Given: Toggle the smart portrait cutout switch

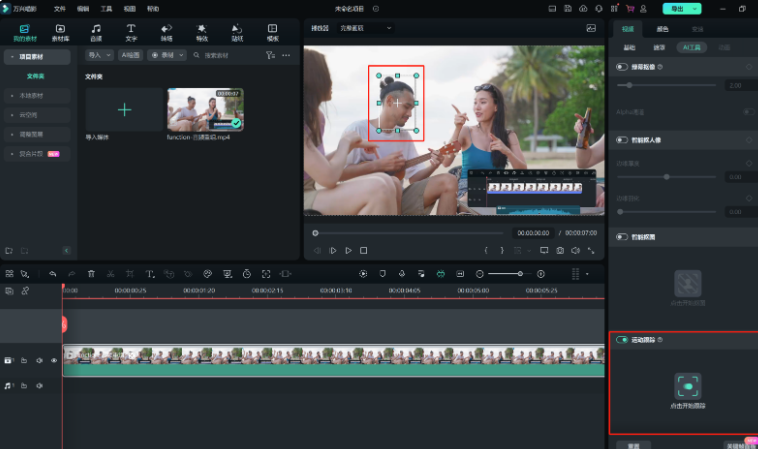Looking at the screenshot, I should 623,140.
